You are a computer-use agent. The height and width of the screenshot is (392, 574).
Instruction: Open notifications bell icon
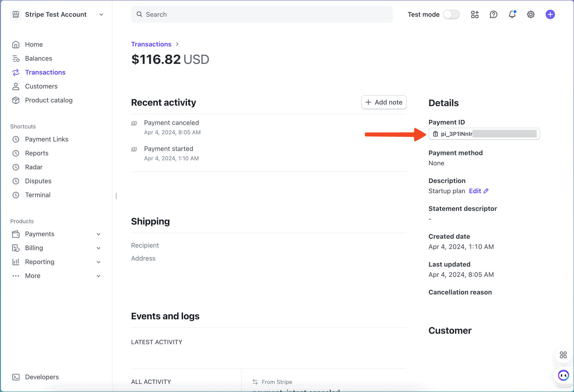pyautogui.click(x=512, y=15)
